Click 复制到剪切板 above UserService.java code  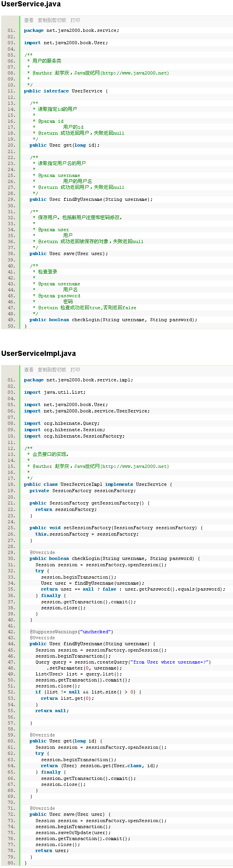[52, 20]
